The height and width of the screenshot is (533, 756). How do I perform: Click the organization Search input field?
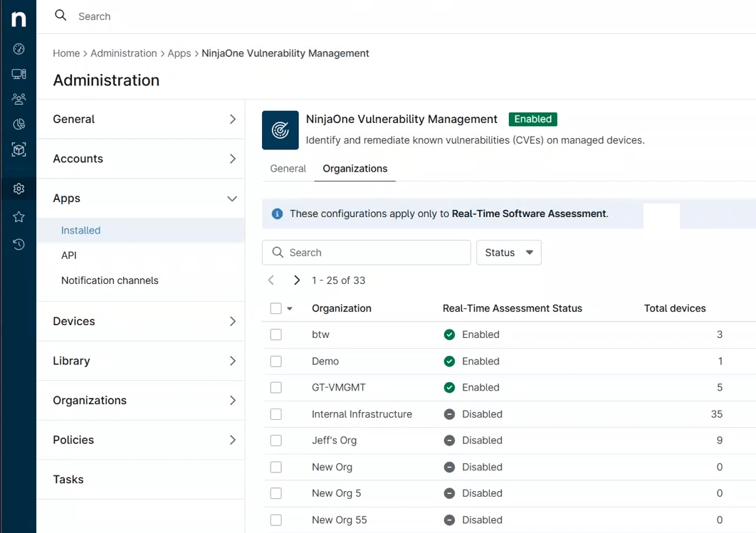[x=367, y=253]
